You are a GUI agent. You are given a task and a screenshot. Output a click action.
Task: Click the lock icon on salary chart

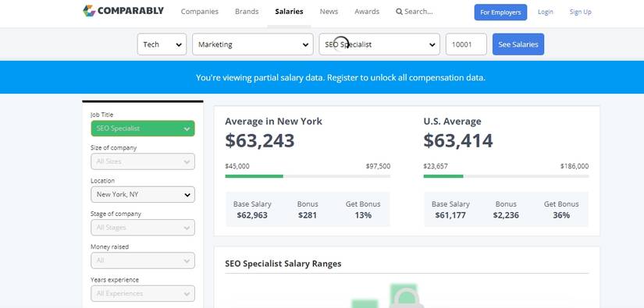(x=406, y=299)
